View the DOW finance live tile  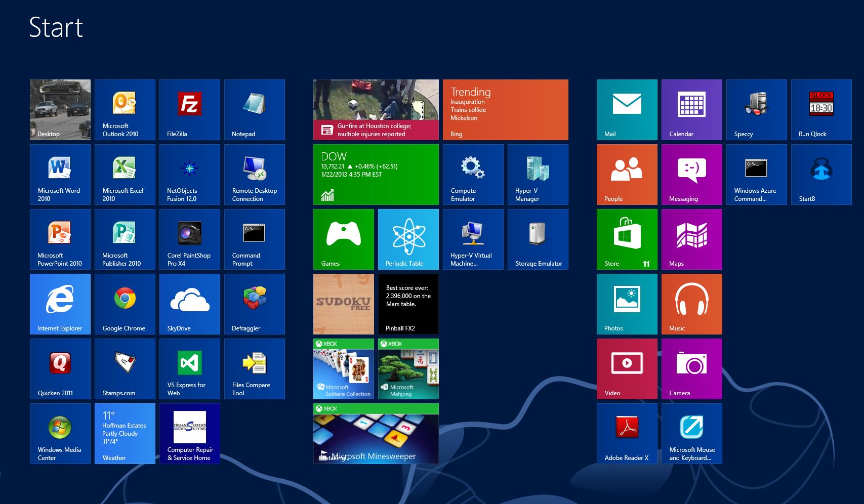pos(376,174)
